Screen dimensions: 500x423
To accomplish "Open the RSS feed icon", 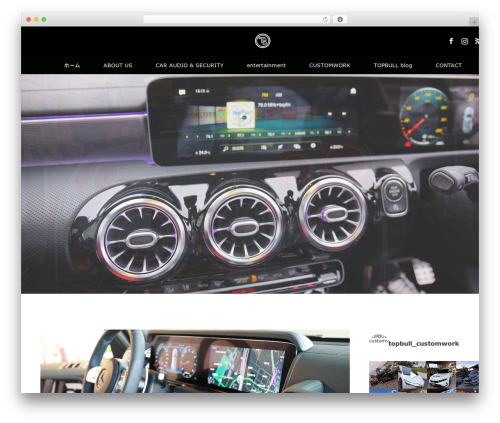I will [x=477, y=41].
